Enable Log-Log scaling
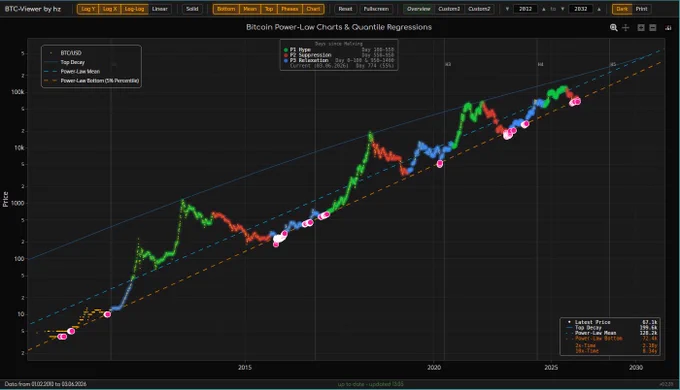 [134, 9]
